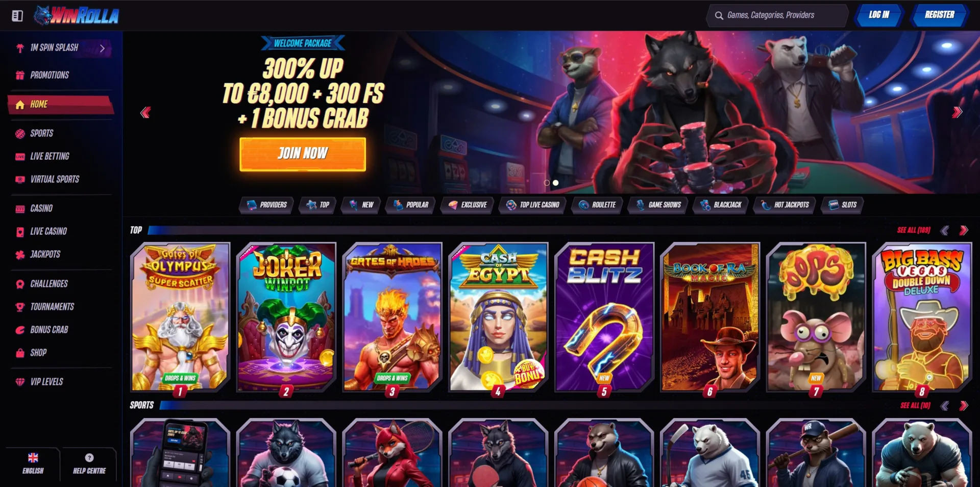980x487 pixels.
Task: Open the Help Centre question mark icon
Action: coord(89,457)
